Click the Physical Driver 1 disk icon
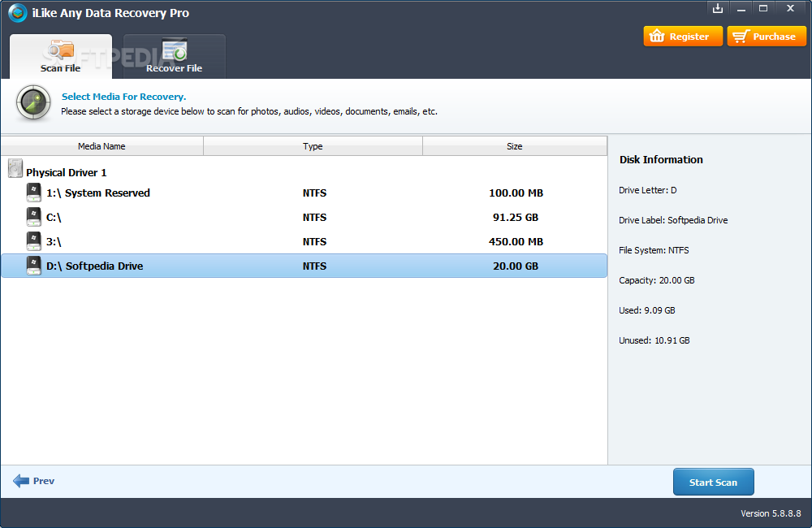Screen dimensions: 812x528 pos(15,169)
